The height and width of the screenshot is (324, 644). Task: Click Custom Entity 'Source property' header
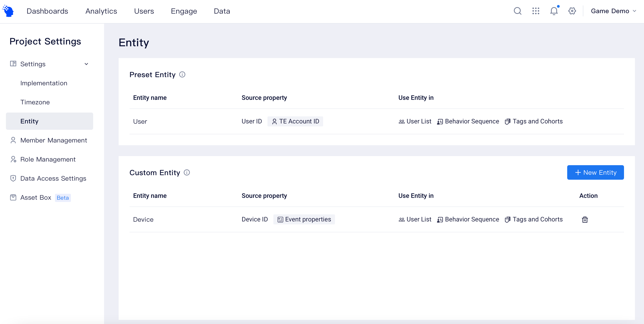point(264,196)
